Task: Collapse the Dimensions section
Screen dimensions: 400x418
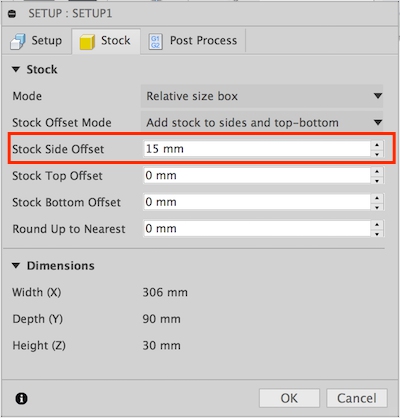Action: pyautogui.click(x=16, y=266)
